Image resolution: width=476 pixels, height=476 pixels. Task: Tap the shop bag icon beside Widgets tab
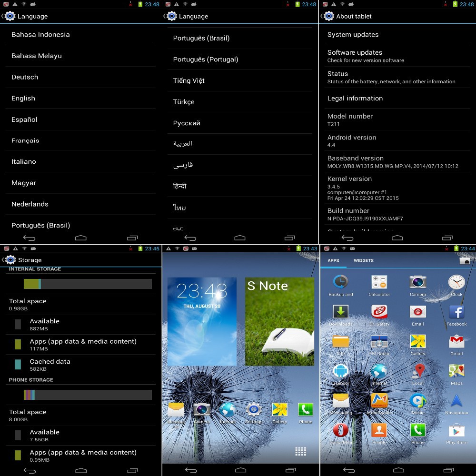464,260
